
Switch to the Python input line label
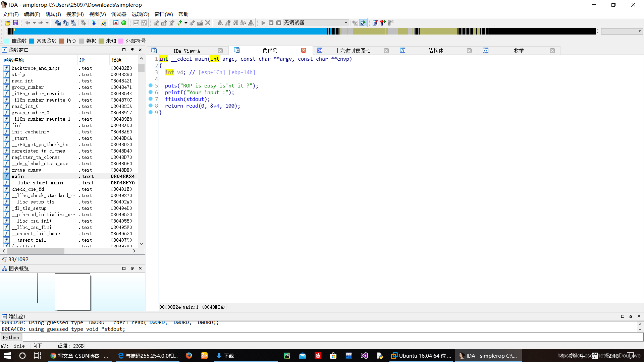(x=11, y=337)
